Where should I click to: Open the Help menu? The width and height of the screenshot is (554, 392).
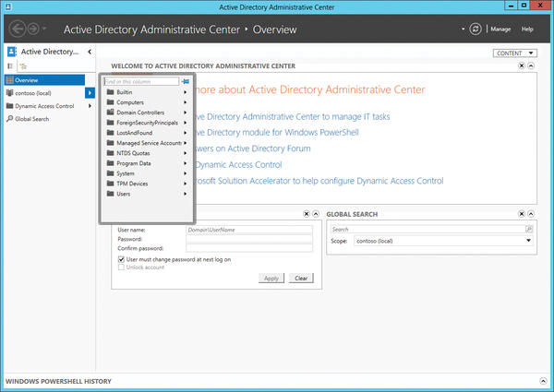tap(527, 30)
